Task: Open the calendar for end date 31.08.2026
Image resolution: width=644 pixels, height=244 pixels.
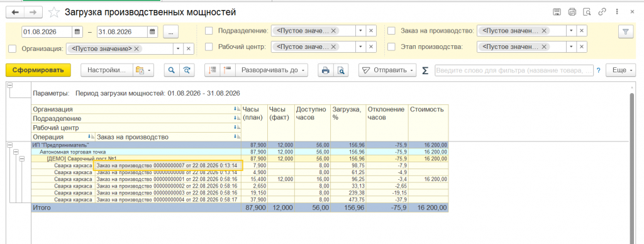Action: coord(152,31)
